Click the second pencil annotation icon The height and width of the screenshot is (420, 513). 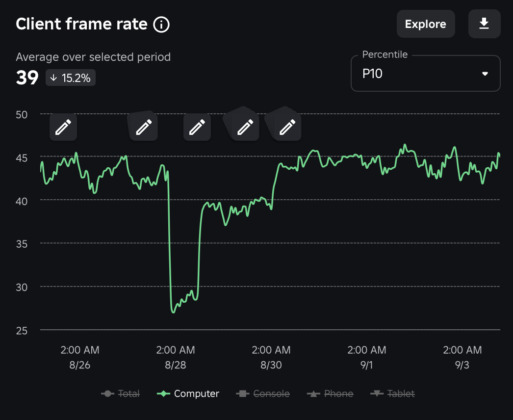[143, 127]
